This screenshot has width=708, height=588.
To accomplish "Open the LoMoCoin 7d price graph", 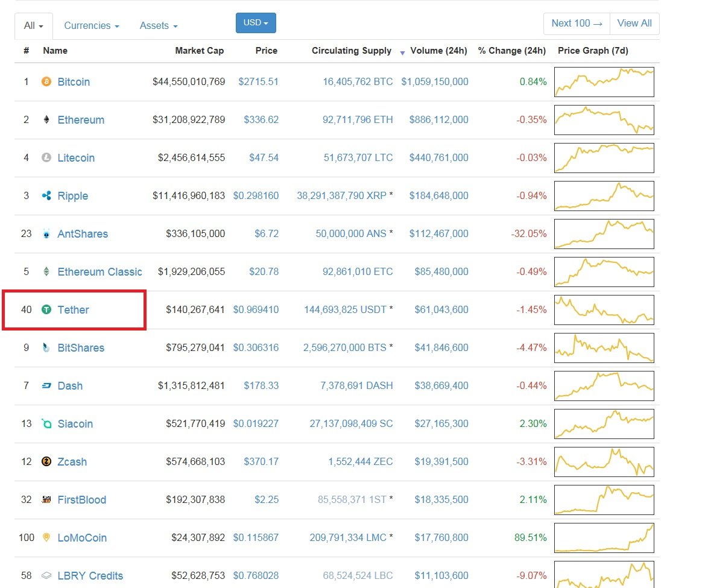I will pyautogui.click(x=604, y=537).
